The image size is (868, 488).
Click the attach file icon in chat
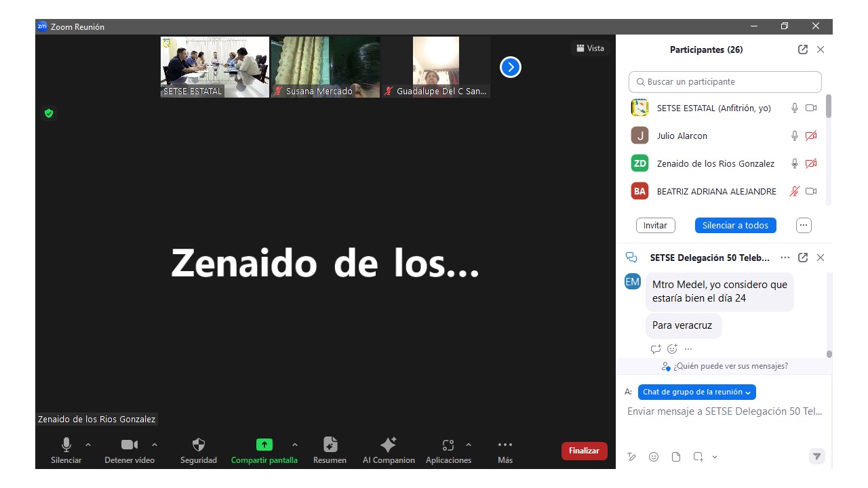coord(676,457)
